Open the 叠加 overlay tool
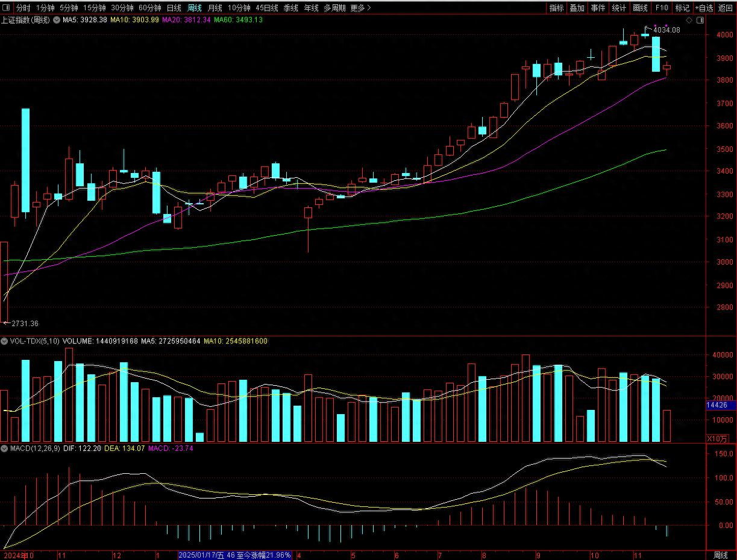737x560 pixels. 577,8
